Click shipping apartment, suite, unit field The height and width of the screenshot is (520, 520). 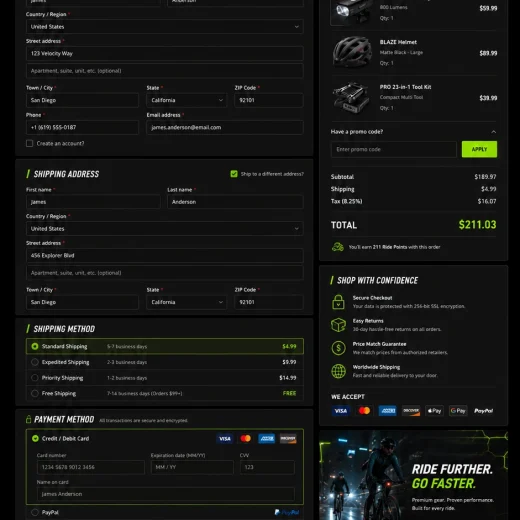(x=165, y=273)
